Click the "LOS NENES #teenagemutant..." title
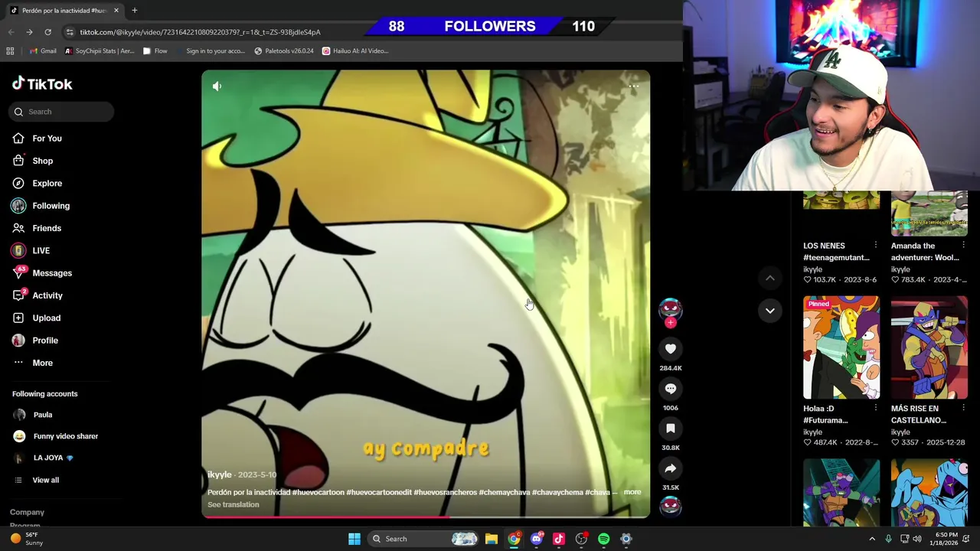The height and width of the screenshot is (551, 980). (836, 252)
